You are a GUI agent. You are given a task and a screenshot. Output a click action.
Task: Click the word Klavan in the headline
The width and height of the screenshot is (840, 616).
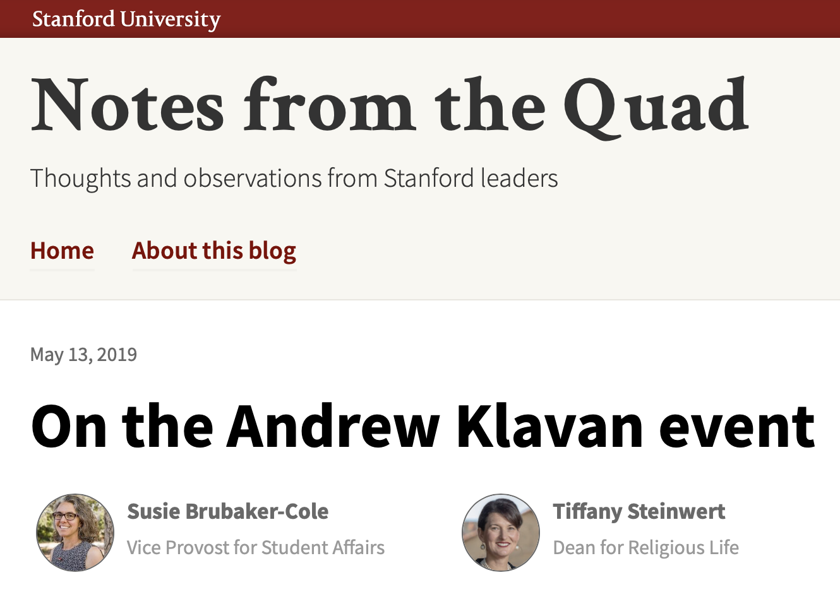tap(549, 427)
